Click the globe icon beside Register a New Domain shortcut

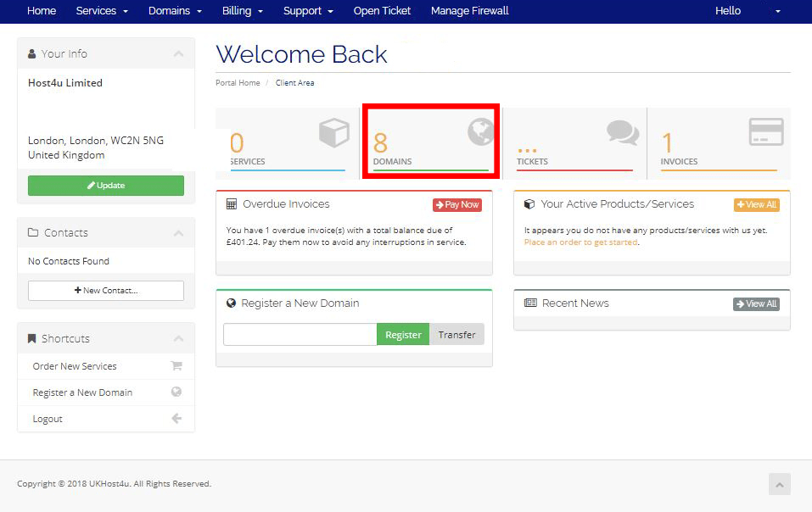point(176,392)
